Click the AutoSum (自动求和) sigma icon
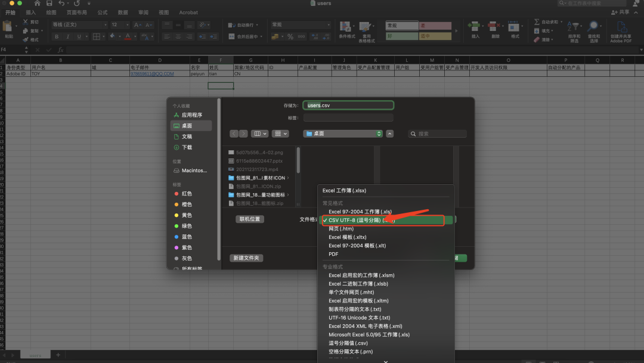Viewport: 644px width, 363px height. (x=537, y=22)
